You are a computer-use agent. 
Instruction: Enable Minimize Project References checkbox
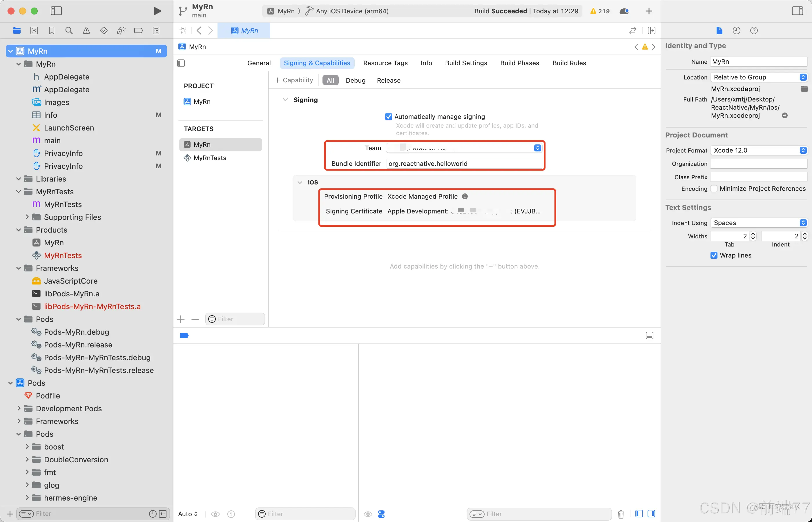tap(714, 188)
